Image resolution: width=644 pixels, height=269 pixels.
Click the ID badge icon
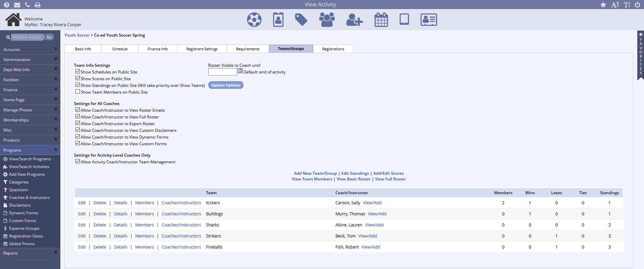(x=278, y=19)
